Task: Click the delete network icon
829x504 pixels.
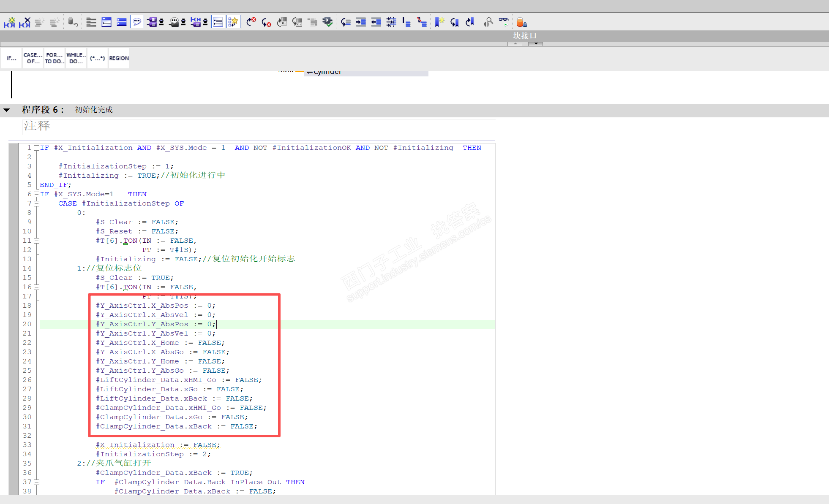Action: pyautogui.click(x=25, y=22)
